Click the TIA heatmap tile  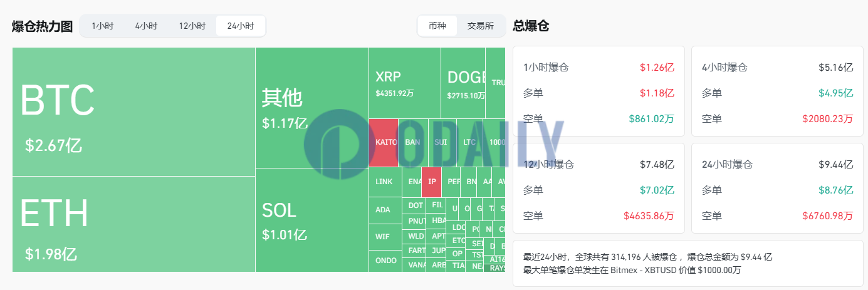click(x=456, y=266)
